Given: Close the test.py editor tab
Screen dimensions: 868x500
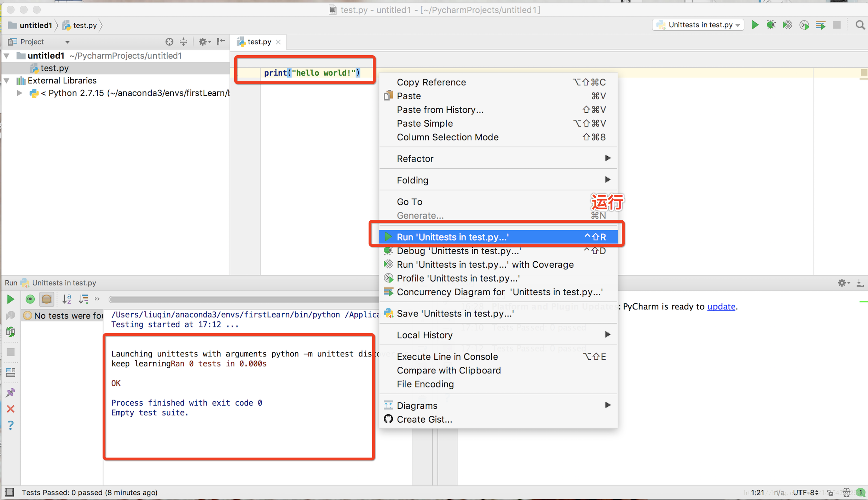Looking at the screenshot, I should [278, 42].
